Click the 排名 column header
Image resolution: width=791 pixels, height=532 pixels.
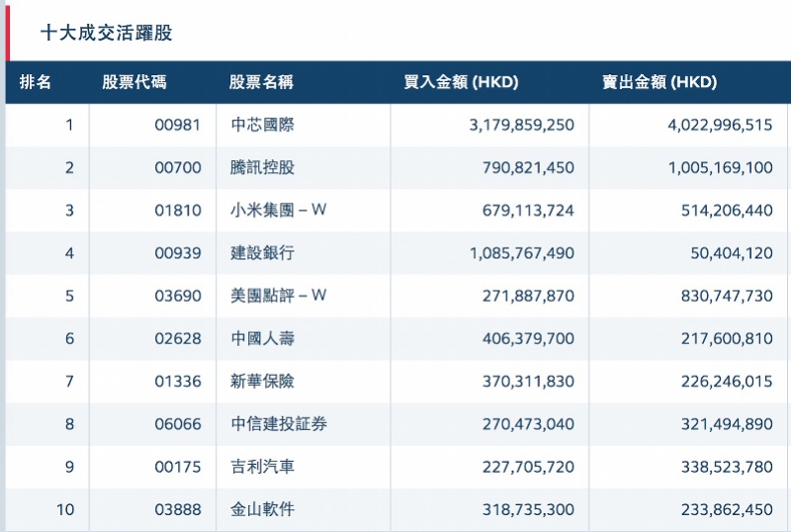36,82
